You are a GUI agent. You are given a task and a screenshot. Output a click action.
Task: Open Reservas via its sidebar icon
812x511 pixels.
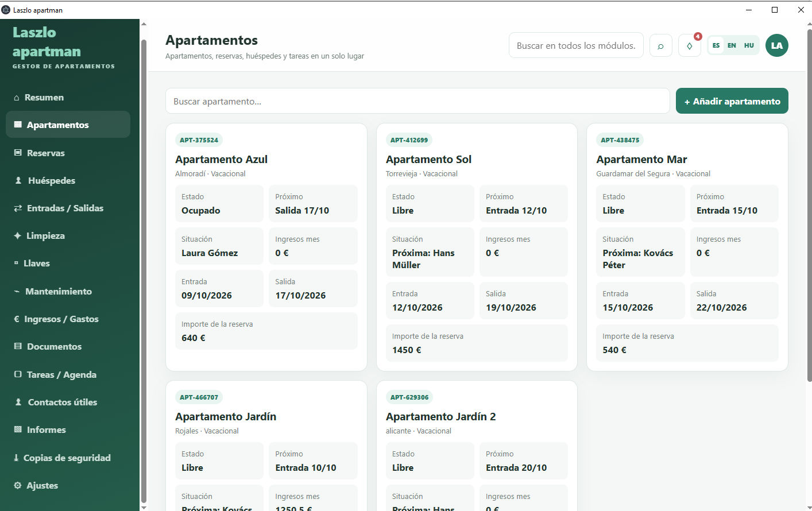pos(18,153)
